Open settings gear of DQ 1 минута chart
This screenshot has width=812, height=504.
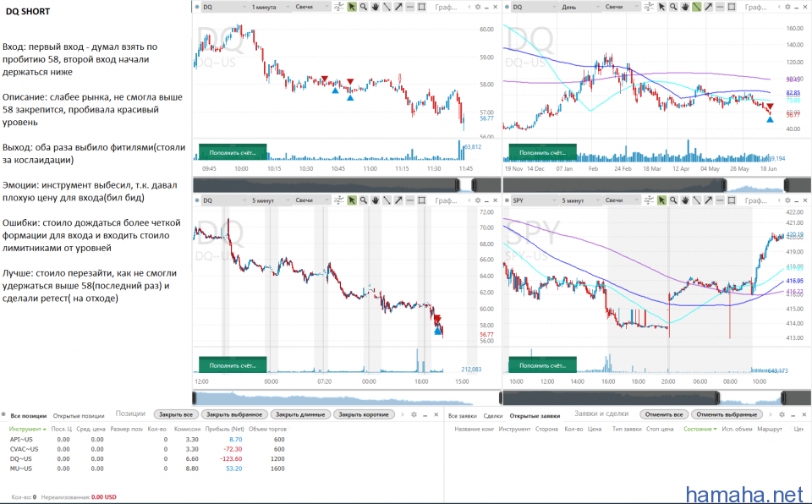point(477,7)
